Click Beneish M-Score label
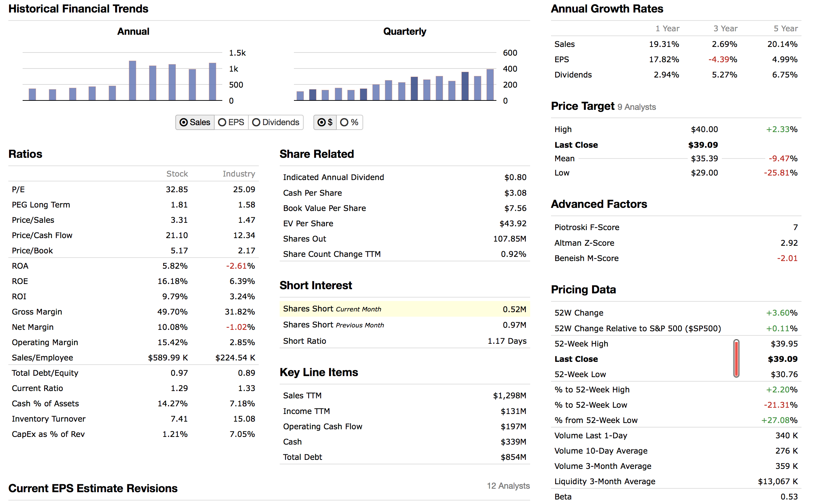Image resolution: width=814 pixels, height=504 pixels. point(586,258)
